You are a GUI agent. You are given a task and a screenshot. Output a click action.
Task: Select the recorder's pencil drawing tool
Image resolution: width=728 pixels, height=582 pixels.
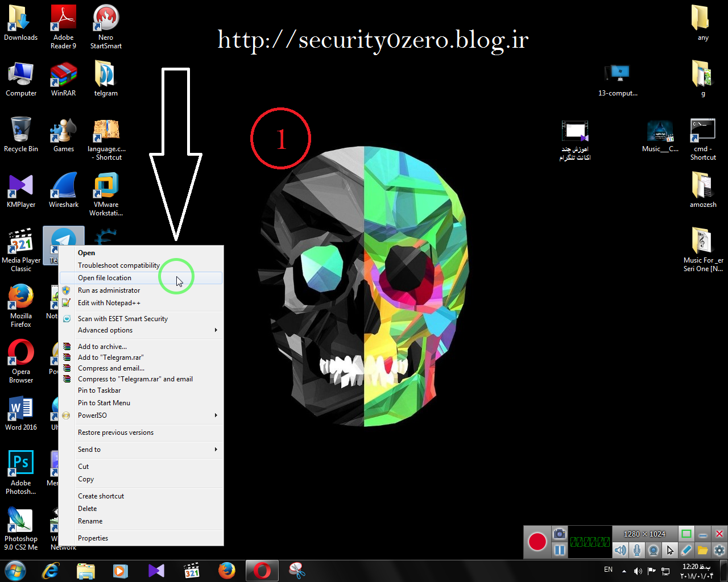[686, 550]
